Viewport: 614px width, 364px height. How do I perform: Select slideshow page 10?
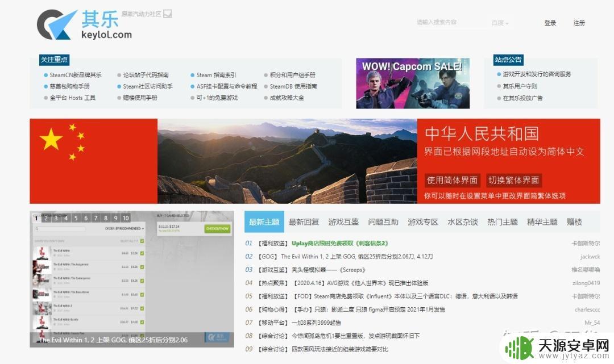tap(125, 218)
